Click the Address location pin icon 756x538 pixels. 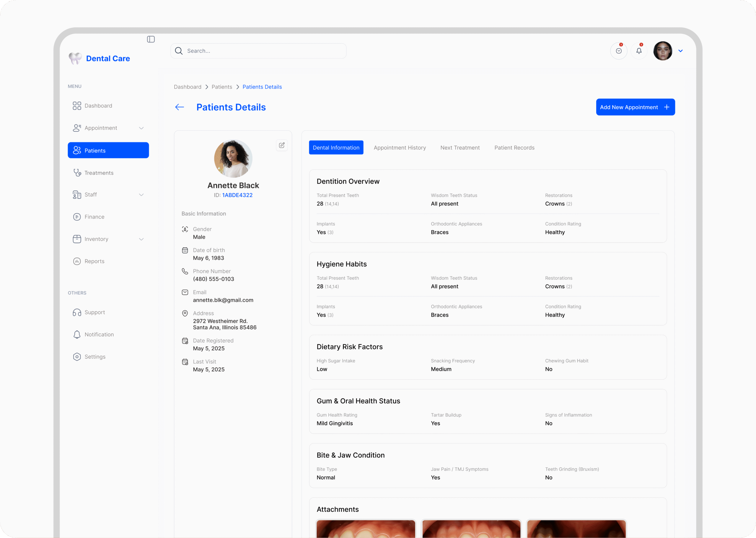(x=185, y=313)
